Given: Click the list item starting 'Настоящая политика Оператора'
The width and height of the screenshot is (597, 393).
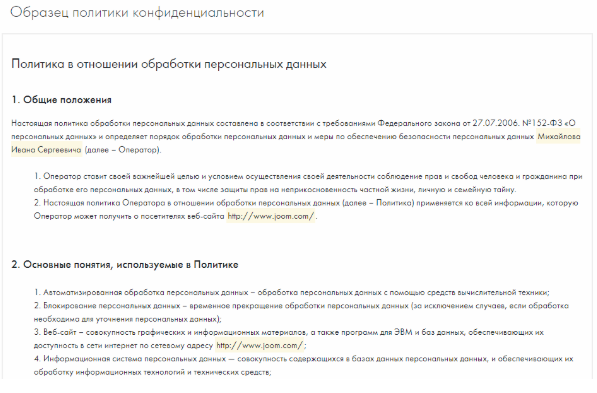Looking at the screenshot, I should [x=306, y=209].
